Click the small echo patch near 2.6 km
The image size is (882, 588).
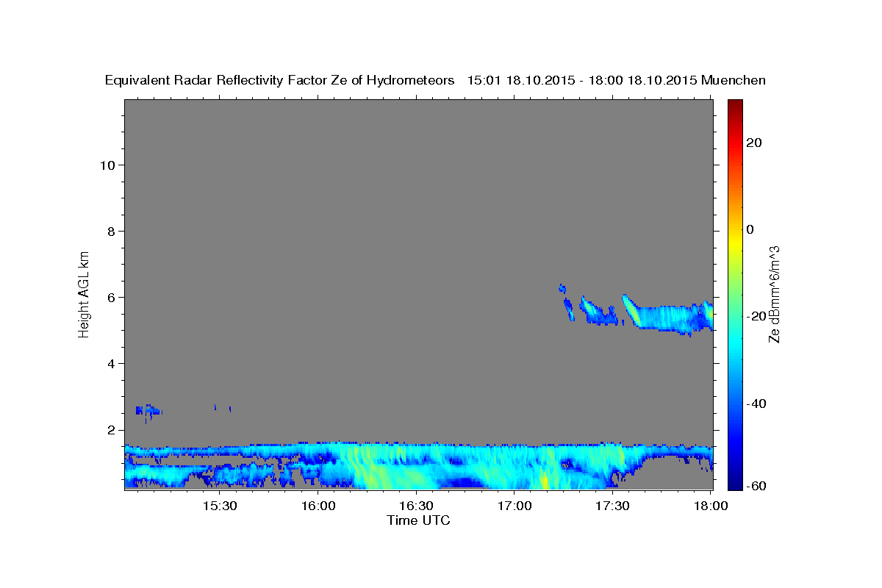click(149, 410)
